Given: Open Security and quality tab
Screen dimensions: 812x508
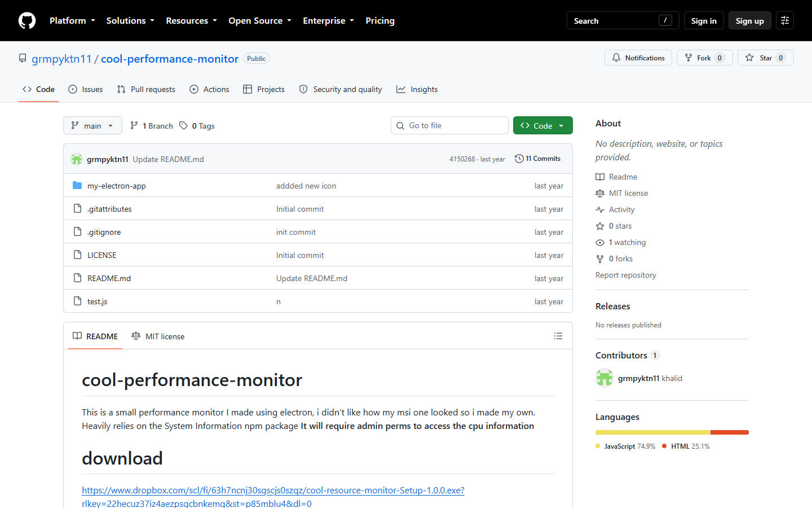Looking at the screenshot, I should click(341, 89).
